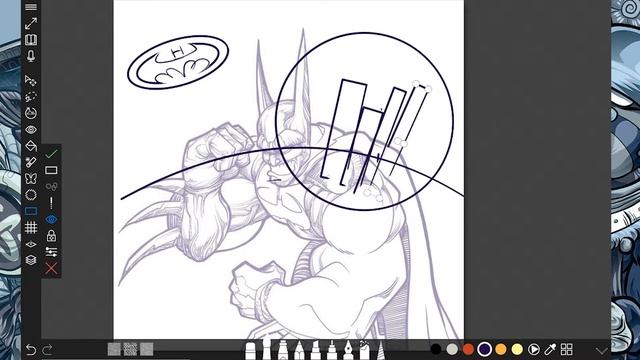The image size is (640, 360).
Task: Select the second tall brush in the tray
Action: click(267, 349)
